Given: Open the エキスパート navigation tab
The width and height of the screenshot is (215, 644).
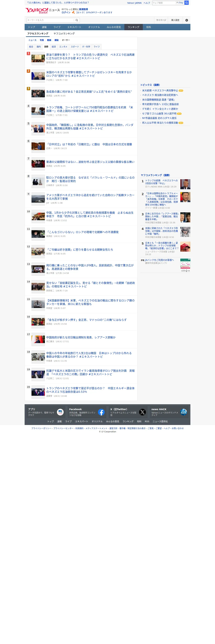Looking at the screenshot, I should tap(74, 27).
